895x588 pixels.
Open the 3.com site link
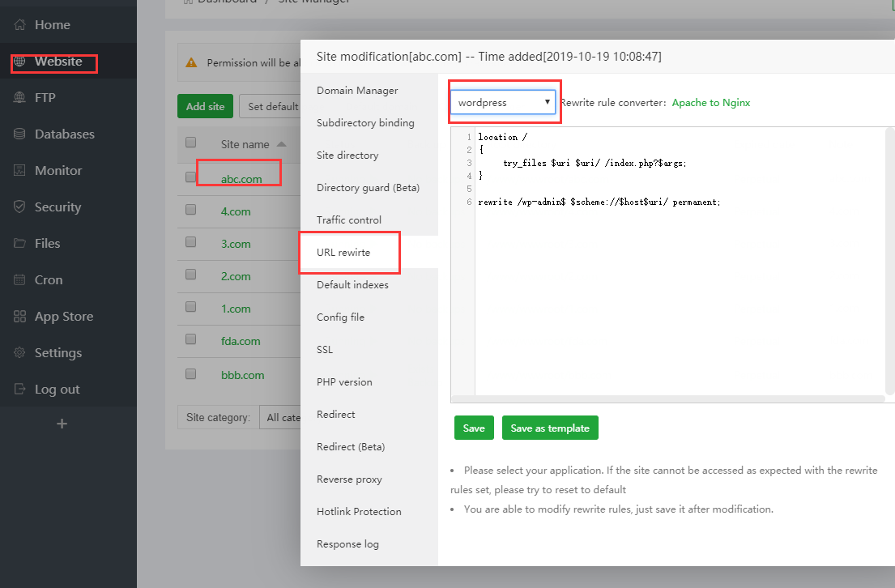click(x=236, y=245)
